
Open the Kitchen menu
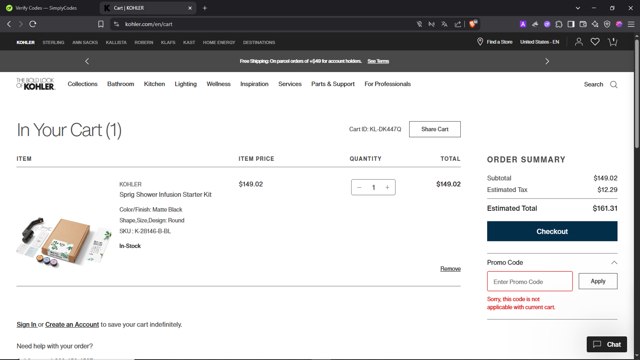154,84
